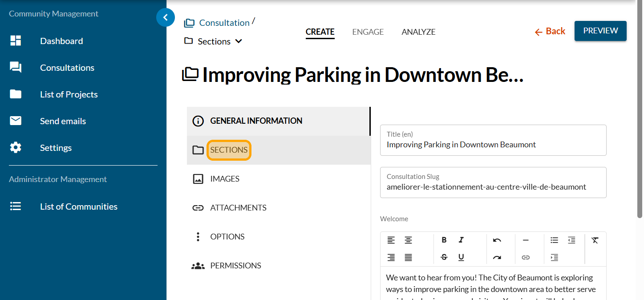Clear text formatting in editor
Screen dimensions: 644x300
(x=595, y=240)
